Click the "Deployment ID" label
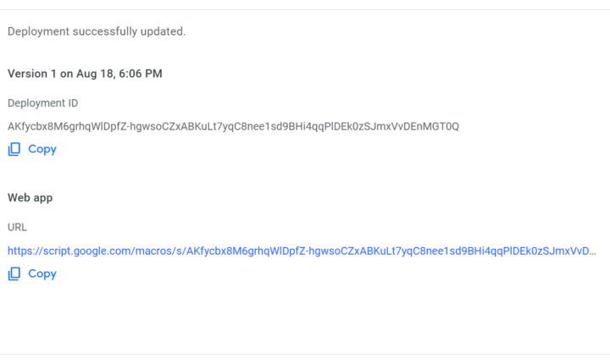 tap(43, 103)
